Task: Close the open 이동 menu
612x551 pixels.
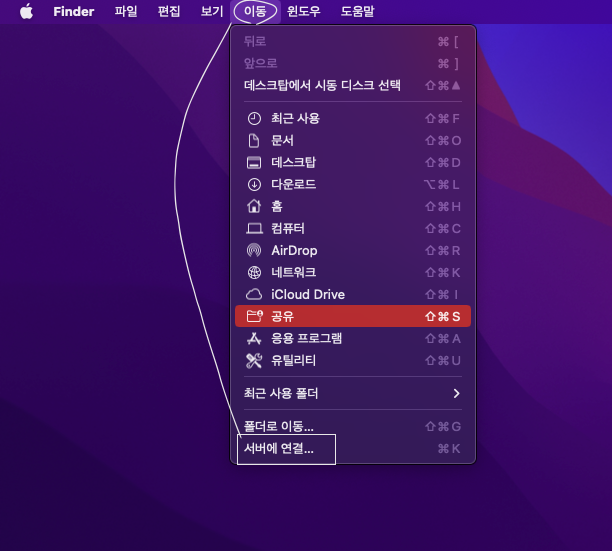Action: click(255, 11)
